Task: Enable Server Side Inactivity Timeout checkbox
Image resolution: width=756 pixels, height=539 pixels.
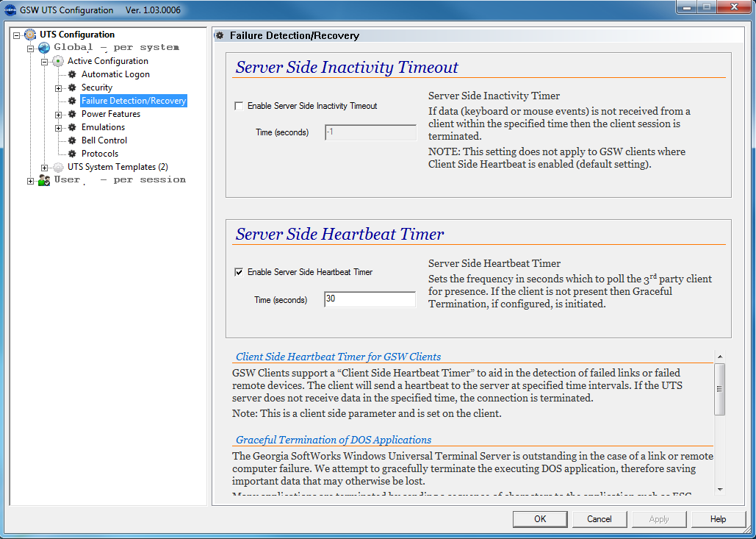Action: point(239,106)
